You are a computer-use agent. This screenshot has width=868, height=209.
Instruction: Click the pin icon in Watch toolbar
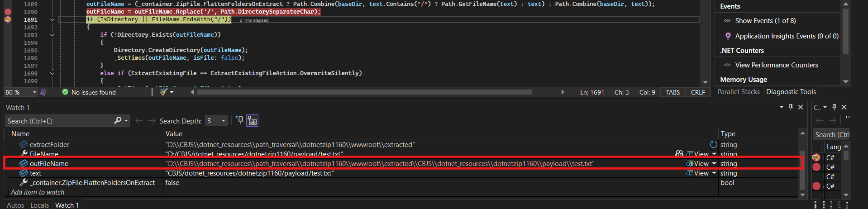pyautogui.click(x=240, y=120)
